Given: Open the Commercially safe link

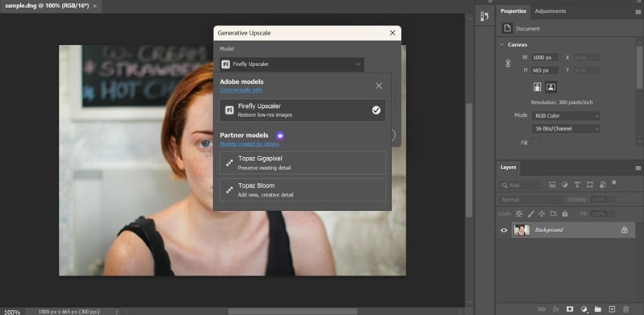Looking at the screenshot, I should [x=241, y=90].
